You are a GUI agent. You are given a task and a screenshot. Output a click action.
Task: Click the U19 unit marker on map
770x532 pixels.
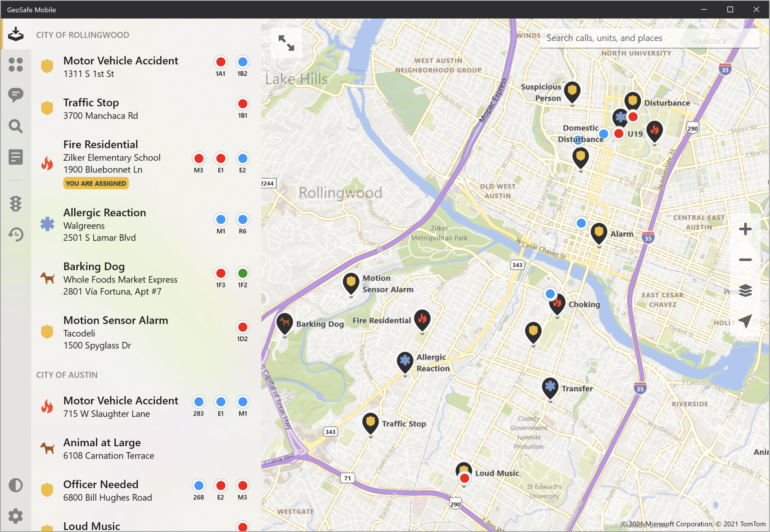(619, 134)
